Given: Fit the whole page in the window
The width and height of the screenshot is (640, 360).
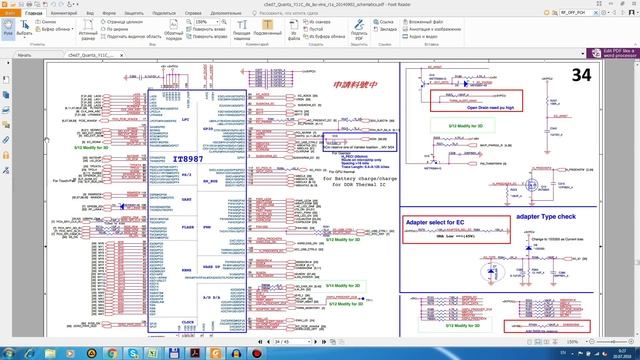Looking at the screenshot, I should pos(121,22).
